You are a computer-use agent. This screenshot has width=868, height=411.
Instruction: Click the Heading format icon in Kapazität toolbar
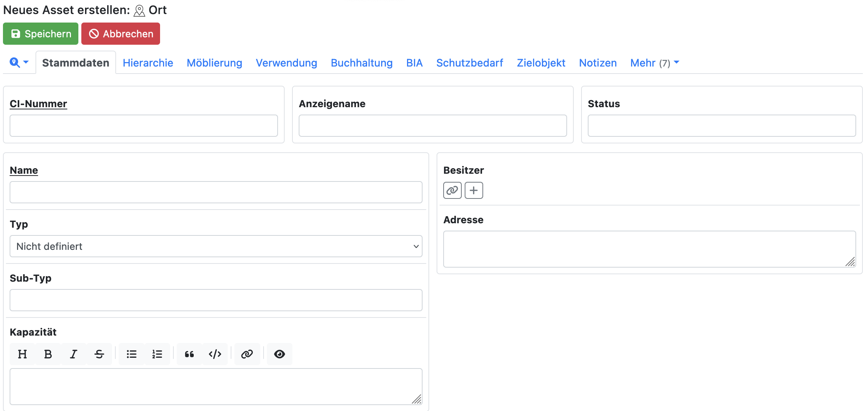point(23,354)
